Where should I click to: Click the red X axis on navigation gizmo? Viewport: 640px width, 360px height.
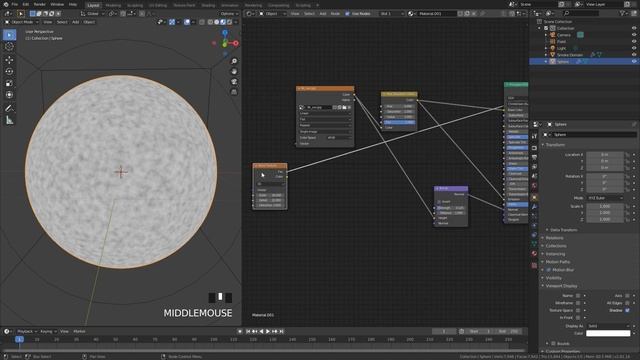[x=236, y=43]
